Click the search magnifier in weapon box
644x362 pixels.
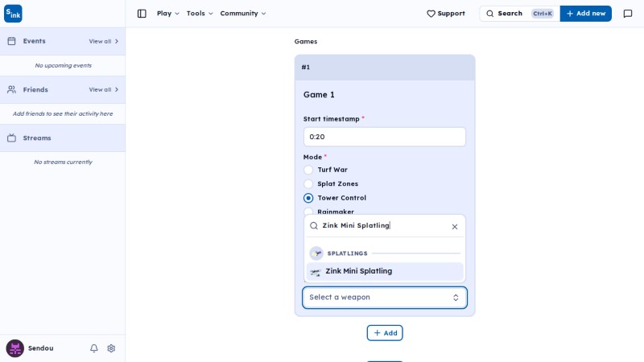(314, 226)
